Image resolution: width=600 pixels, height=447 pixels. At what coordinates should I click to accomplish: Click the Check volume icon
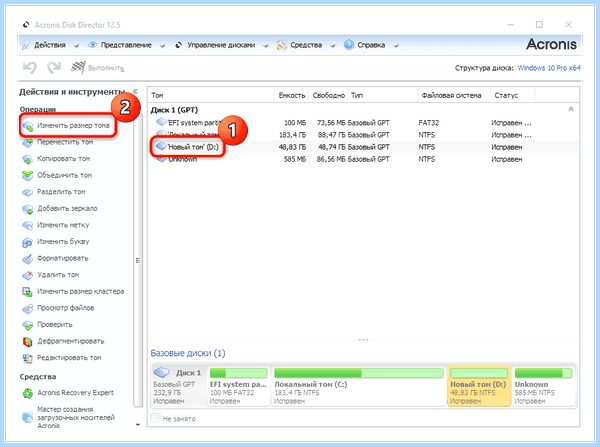[28, 325]
